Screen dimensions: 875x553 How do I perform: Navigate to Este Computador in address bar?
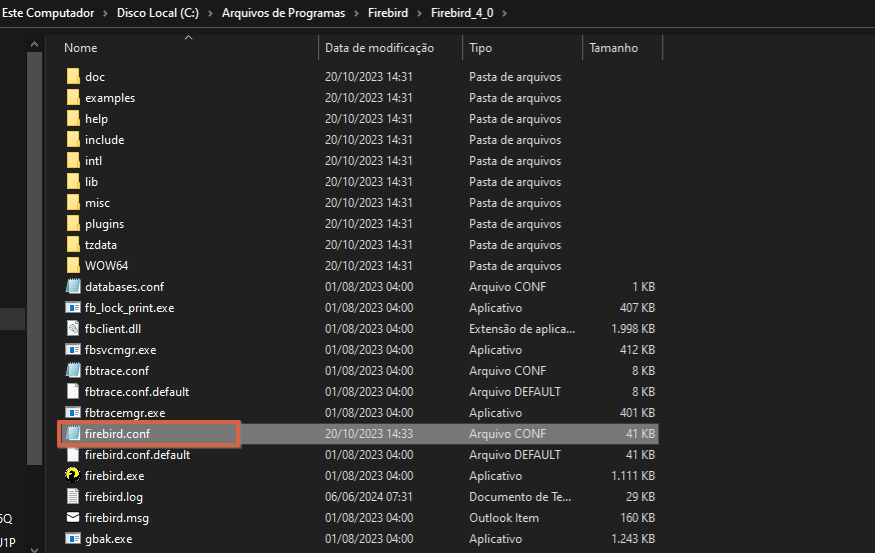[x=49, y=13]
